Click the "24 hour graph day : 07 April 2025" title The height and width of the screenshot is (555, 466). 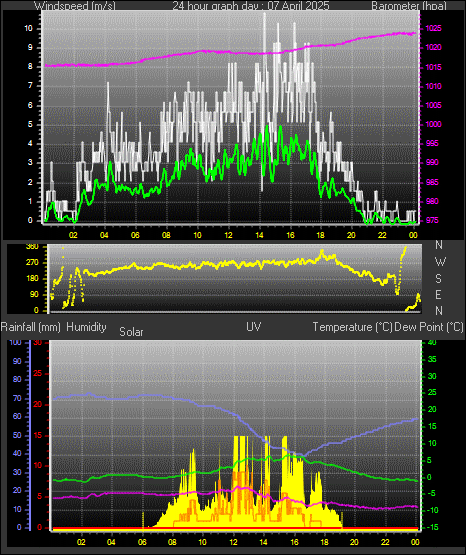(x=251, y=5)
